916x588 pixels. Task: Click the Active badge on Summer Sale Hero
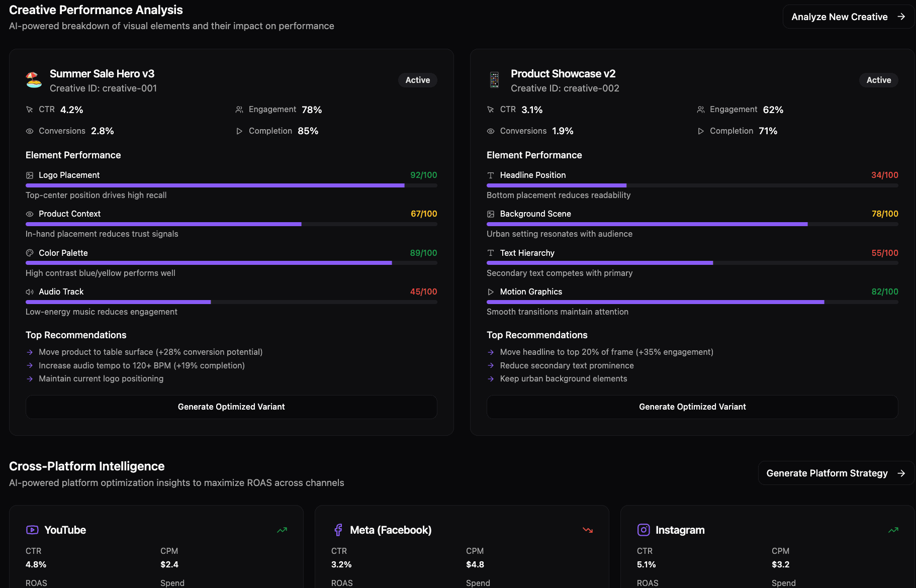tap(417, 80)
